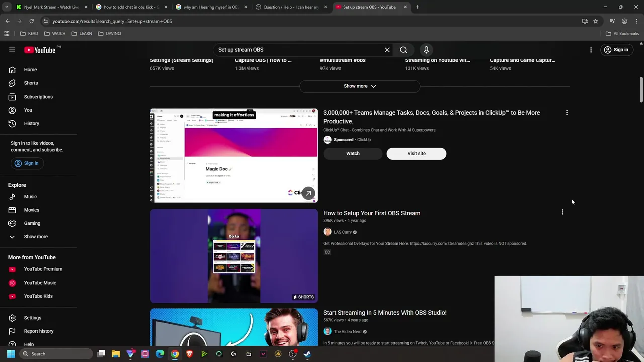This screenshot has width=644, height=362.
Task: Switch to how to add chat in obs tab
Action: pos(131,7)
